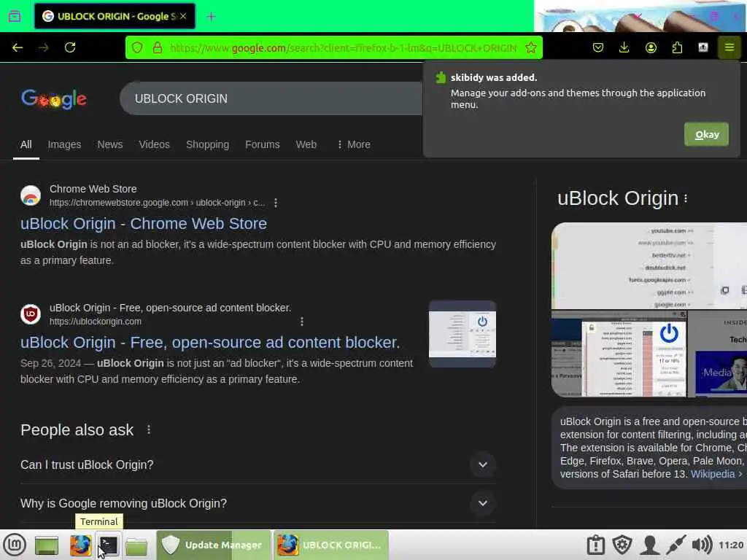Screen dimensions: 747x560
Task: Open the user tray icon
Action: coord(649,545)
